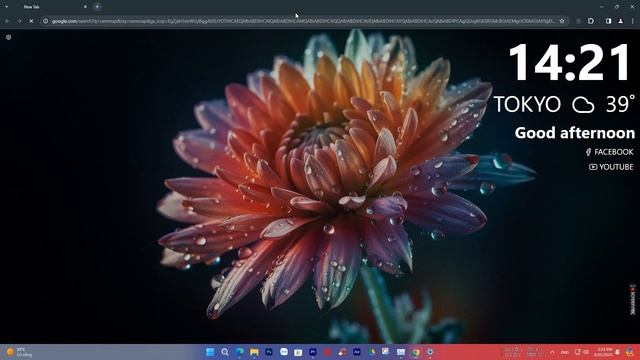
Task: Open the tab search dropdown arrow
Action: coord(7,7)
